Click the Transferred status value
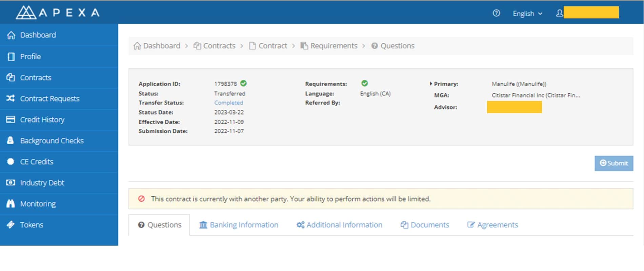This screenshot has height=271, width=644. coord(229,93)
